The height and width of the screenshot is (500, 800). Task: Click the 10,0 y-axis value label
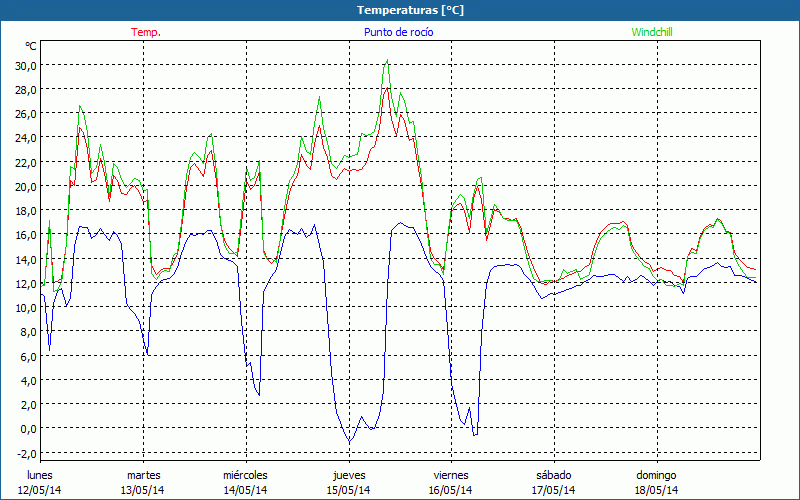click(x=25, y=307)
